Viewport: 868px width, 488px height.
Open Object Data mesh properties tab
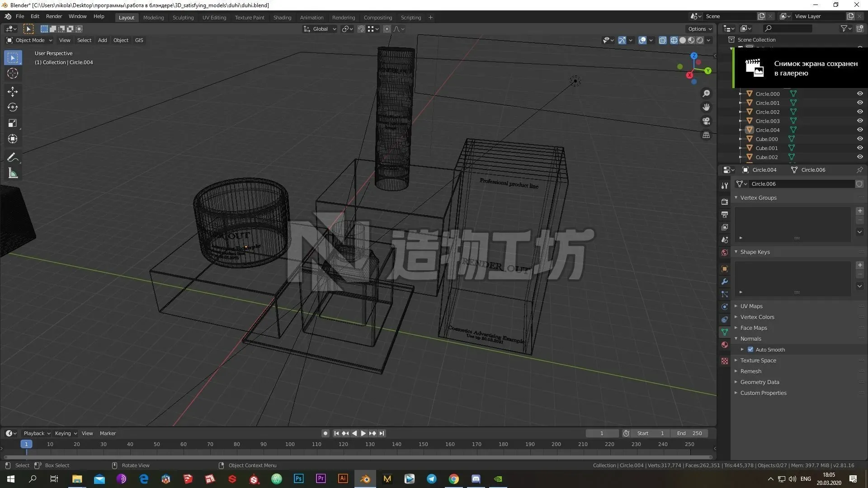tap(725, 332)
